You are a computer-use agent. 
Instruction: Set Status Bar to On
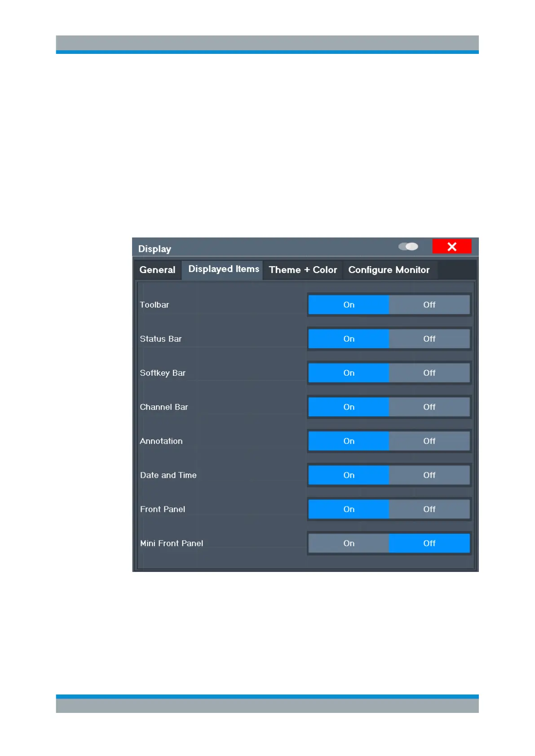click(x=349, y=339)
